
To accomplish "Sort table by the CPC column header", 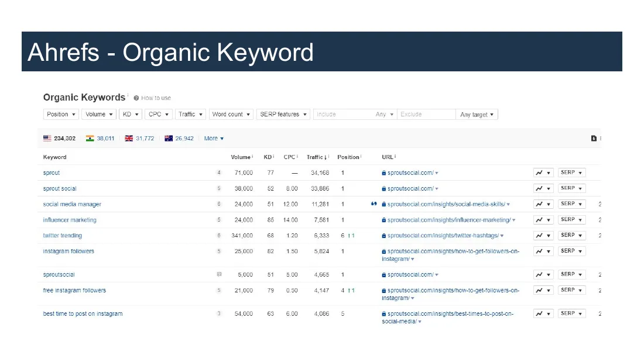I will [290, 157].
